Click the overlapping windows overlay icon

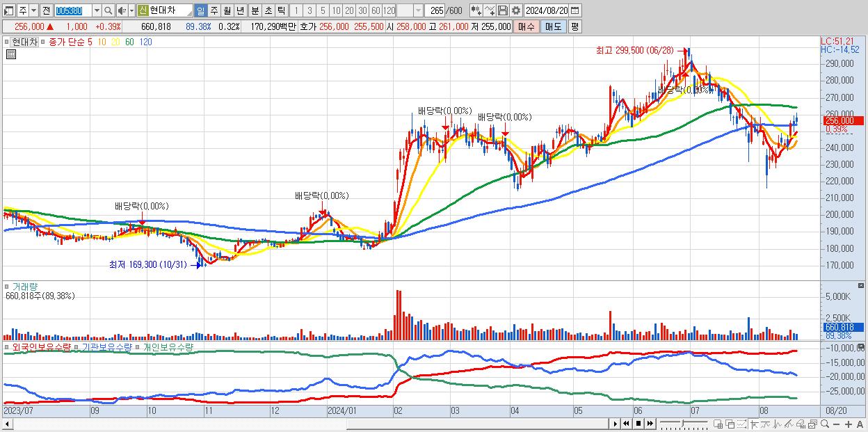coord(730,424)
